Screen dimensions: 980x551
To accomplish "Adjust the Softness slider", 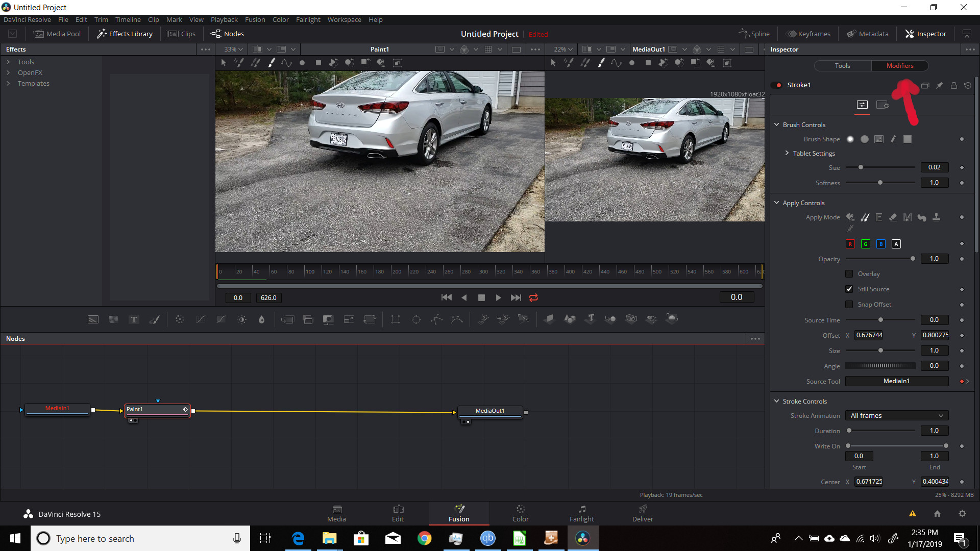I will click(880, 183).
